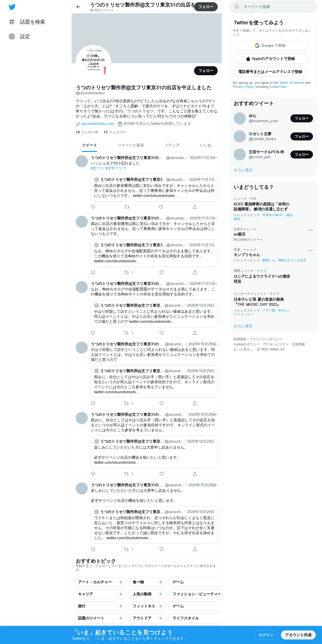Image resolution: width=322 pixels, height=644 pixels.
Task: Open utsunotorisetsu.com profile link
Action: tap(98, 124)
